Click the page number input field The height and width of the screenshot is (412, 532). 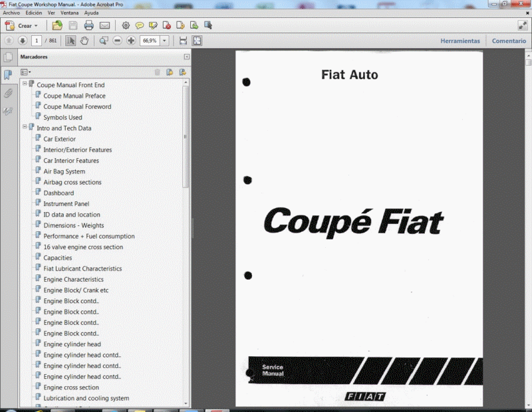(37, 41)
